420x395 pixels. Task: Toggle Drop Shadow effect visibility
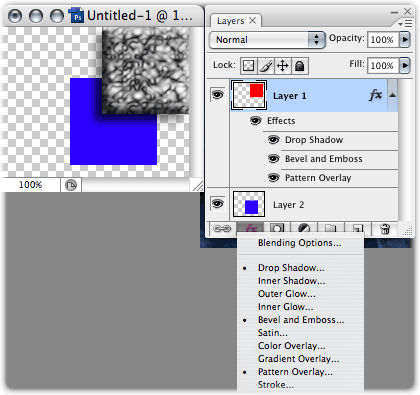pos(274,139)
